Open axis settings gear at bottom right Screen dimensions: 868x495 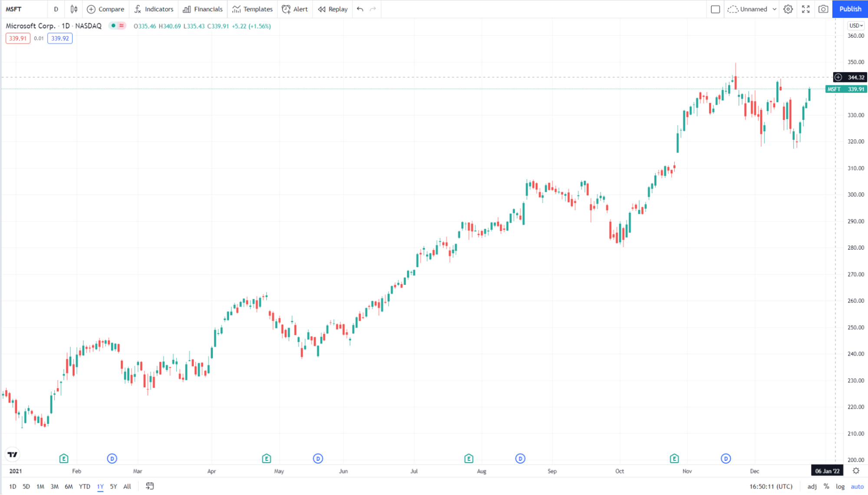click(856, 471)
